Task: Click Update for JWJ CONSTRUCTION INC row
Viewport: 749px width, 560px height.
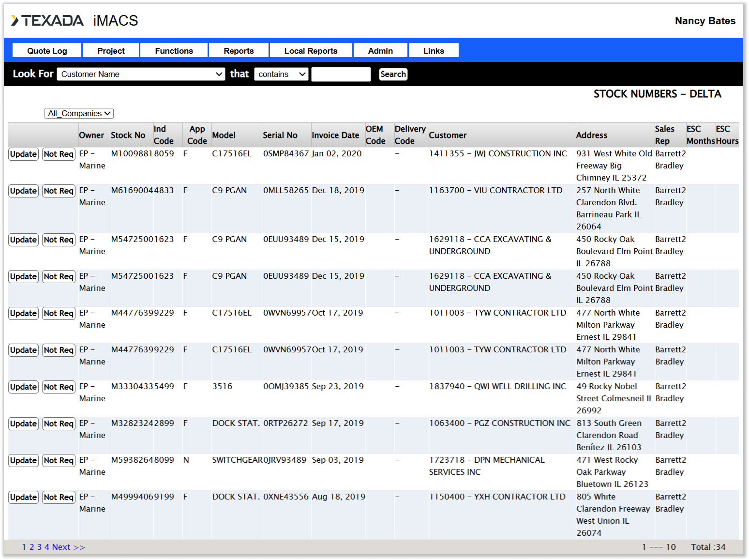Action: tap(23, 154)
